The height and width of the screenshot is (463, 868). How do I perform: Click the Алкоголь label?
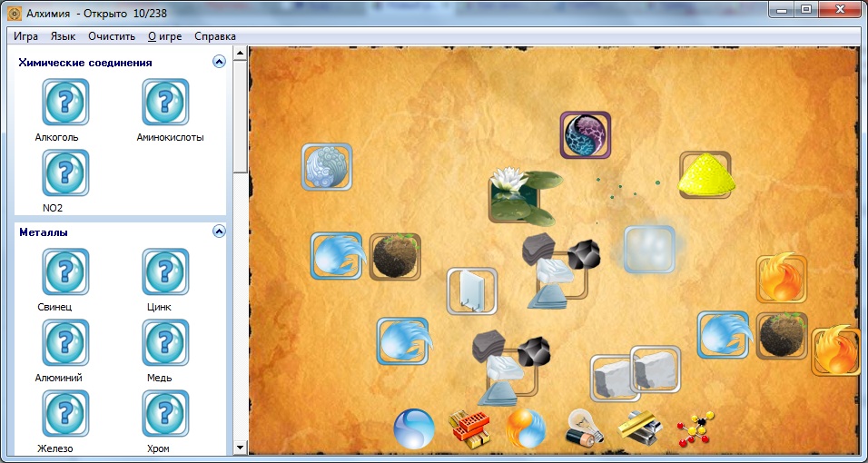click(56, 137)
